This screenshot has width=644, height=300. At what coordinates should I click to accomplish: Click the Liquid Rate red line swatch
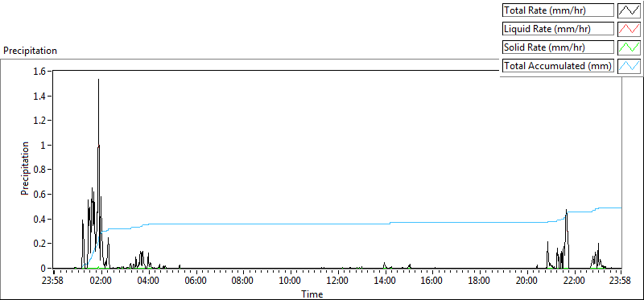click(629, 29)
